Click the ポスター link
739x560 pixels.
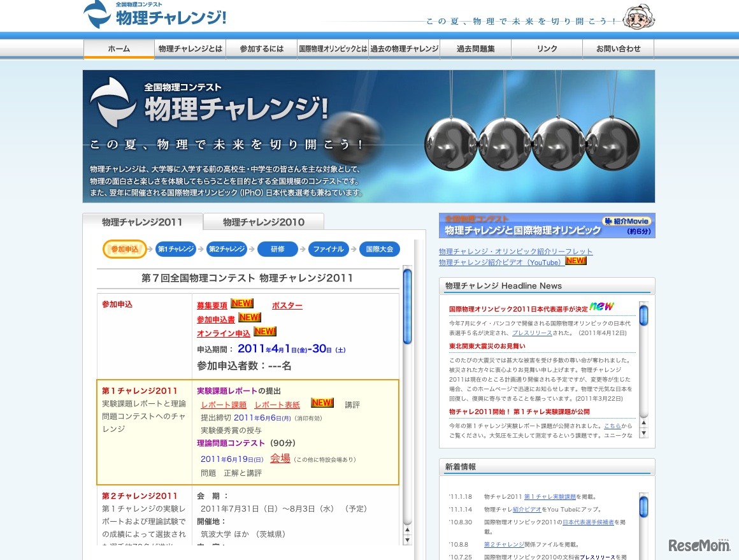pyautogui.click(x=287, y=305)
